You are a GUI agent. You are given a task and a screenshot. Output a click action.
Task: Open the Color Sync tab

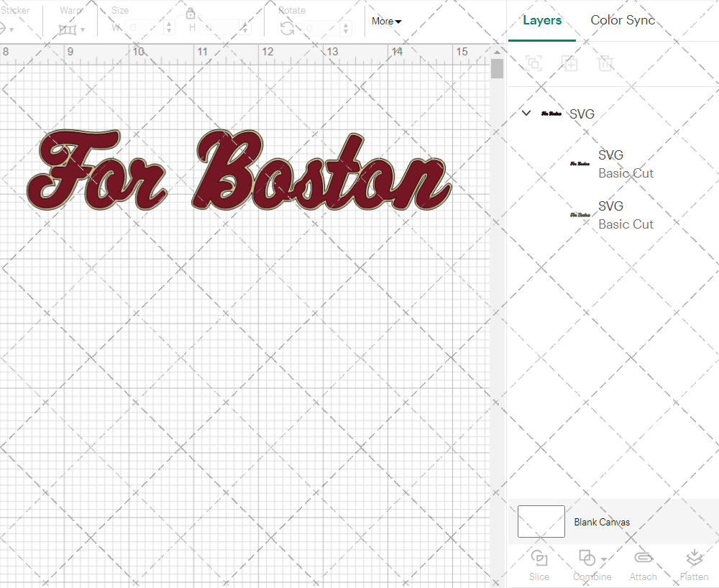click(x=622, y=20)
